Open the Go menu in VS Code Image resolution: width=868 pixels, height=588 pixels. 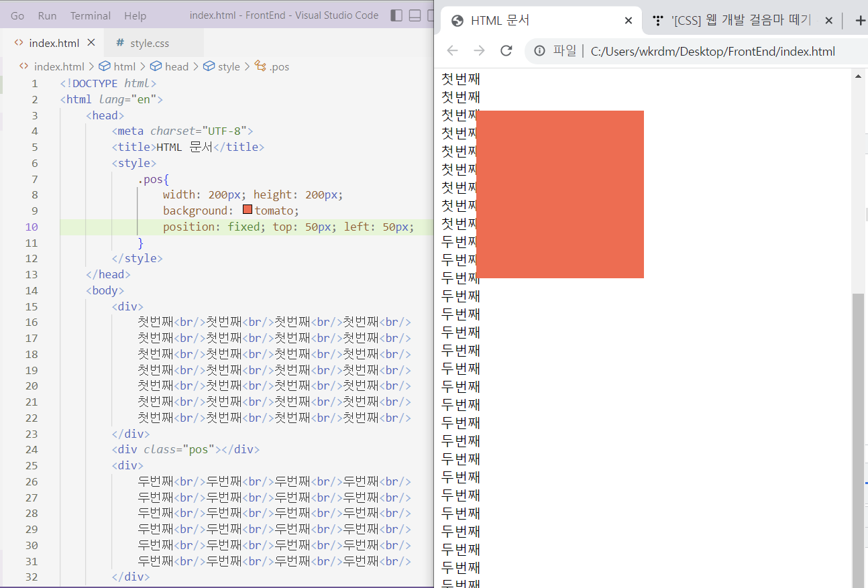[x=17, y=15]
